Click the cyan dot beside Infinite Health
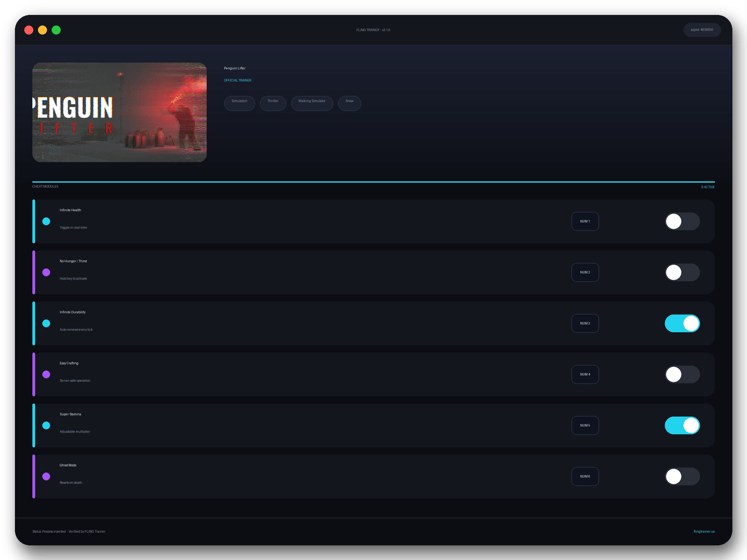The width and height of the screenshot is (747, 560). [46, 222]
